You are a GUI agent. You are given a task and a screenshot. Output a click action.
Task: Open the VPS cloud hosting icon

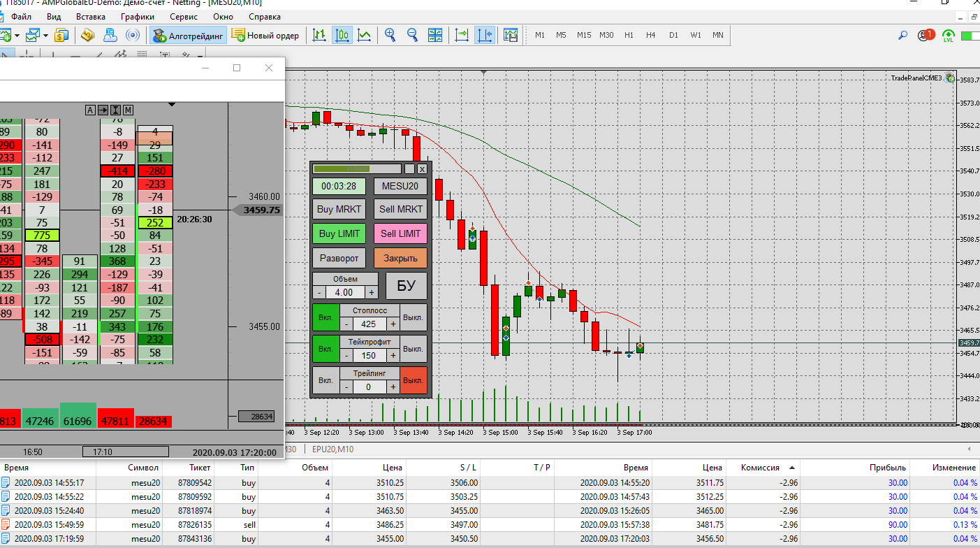[110, 35]
